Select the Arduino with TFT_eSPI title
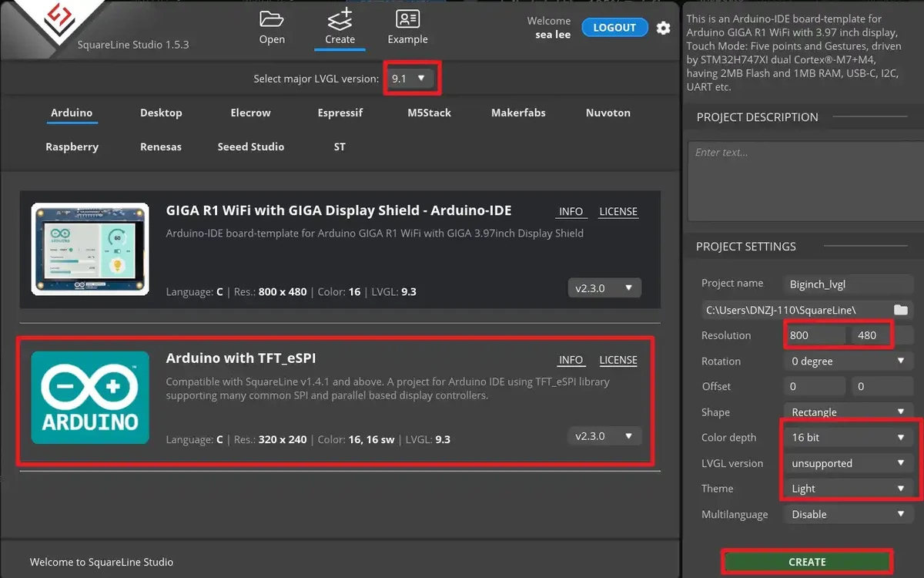This screenshot has height=578, width=924. tap(241, 358)
